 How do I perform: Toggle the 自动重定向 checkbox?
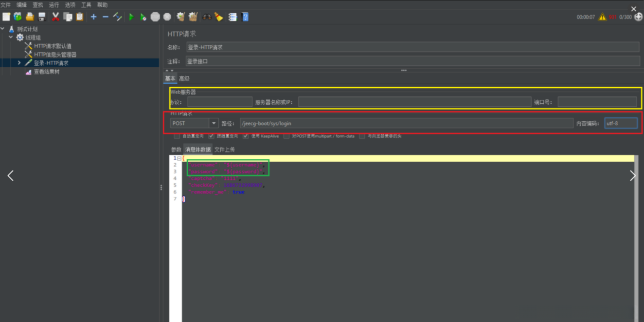[177, 136]
